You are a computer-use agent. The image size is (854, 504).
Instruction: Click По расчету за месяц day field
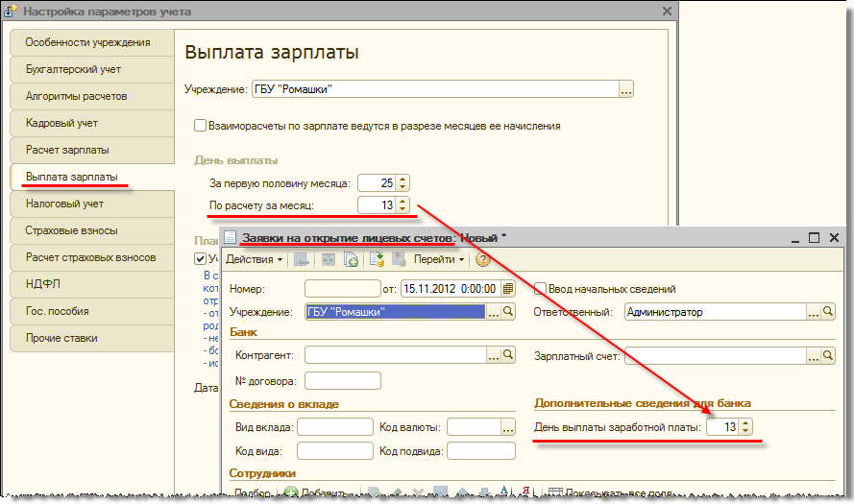(377, 205)
